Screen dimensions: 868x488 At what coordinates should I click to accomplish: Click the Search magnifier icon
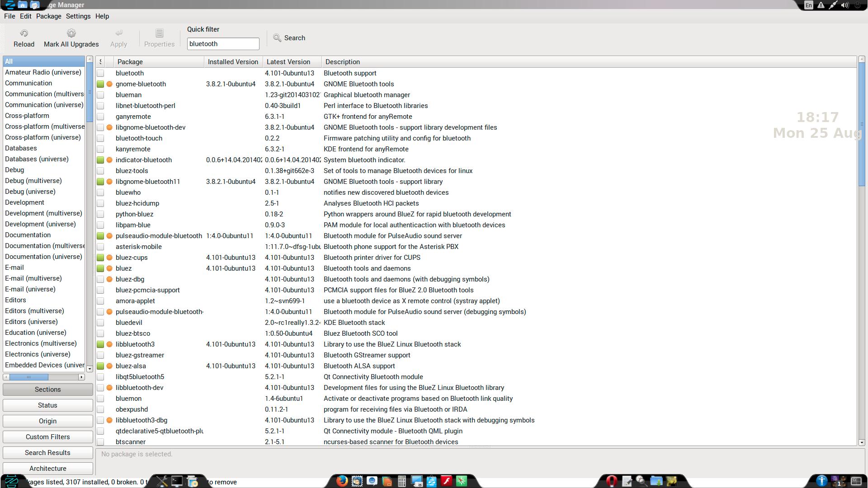(x=277, y=38)
